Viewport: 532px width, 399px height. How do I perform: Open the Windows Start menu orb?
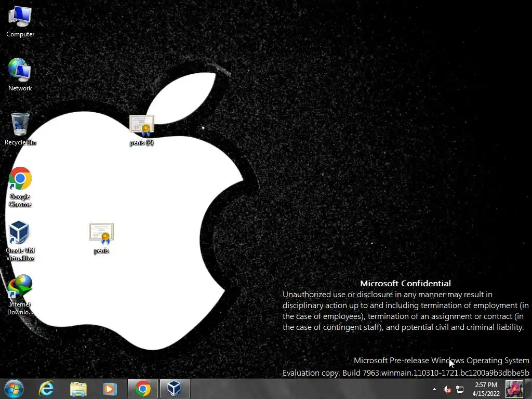pyautogui.click(x=14, y=389)
